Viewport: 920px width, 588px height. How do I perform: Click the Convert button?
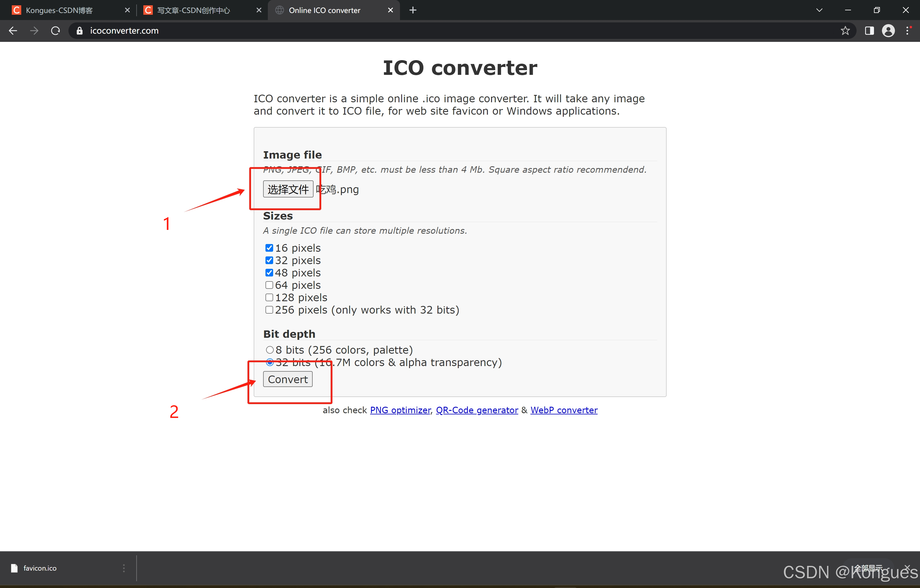[287, 379]
